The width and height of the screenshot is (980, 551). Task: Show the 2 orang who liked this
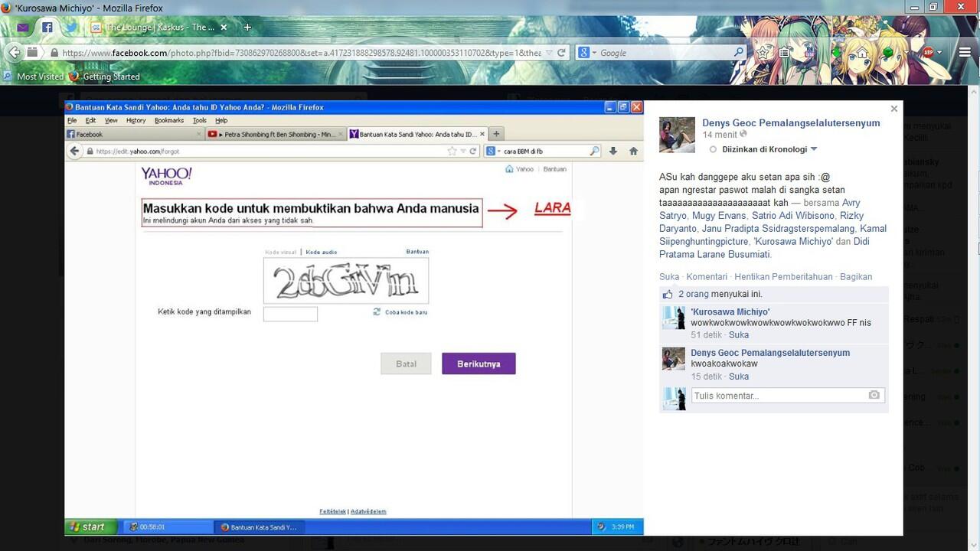(x=694, y=294)
